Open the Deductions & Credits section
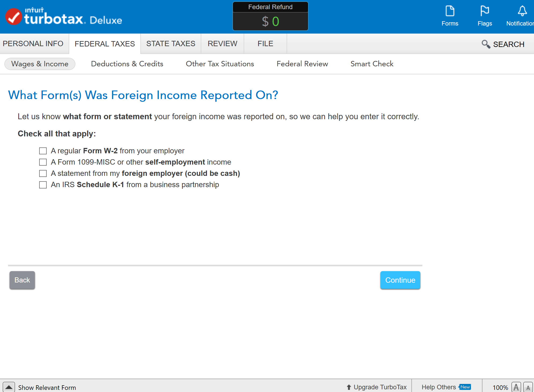This screenshot has height=392, width=534. tap(127, 64)
